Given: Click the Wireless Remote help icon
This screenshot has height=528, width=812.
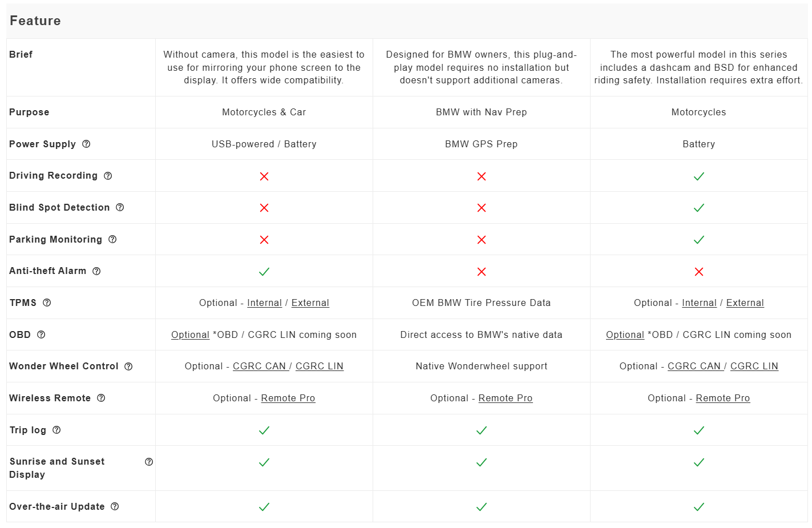Looking at the screenshot, I should click(x=101, y=398).
